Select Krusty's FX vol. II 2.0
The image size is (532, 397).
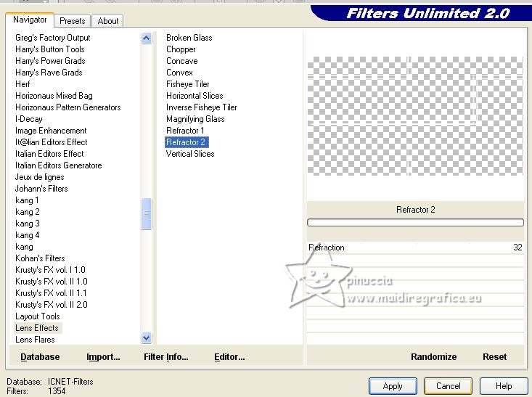(52, 304)
